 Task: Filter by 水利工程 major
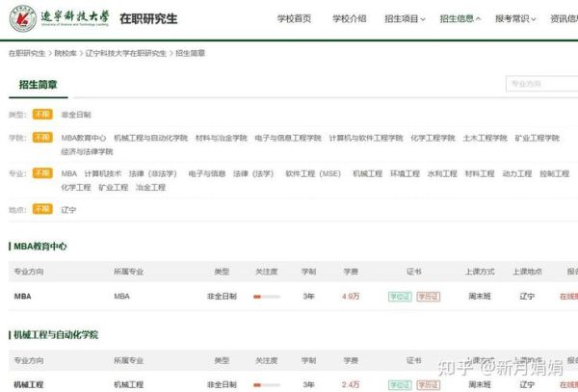tap(442, 174)
